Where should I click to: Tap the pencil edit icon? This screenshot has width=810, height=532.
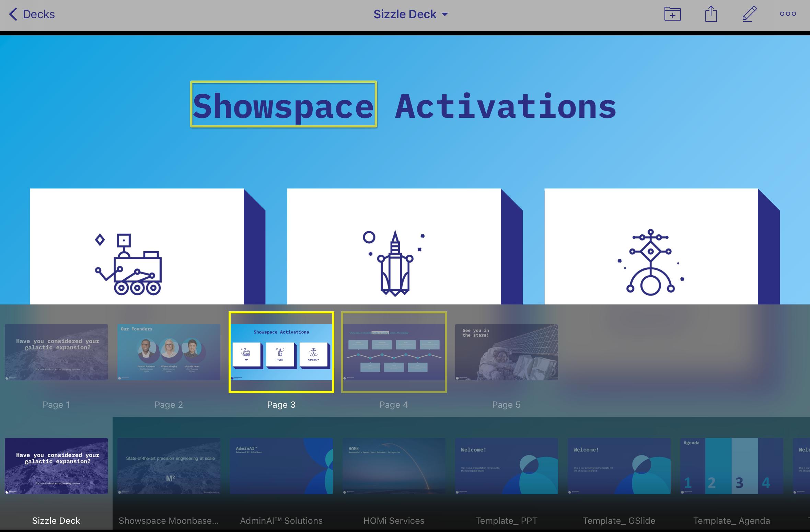click(750, 14)
